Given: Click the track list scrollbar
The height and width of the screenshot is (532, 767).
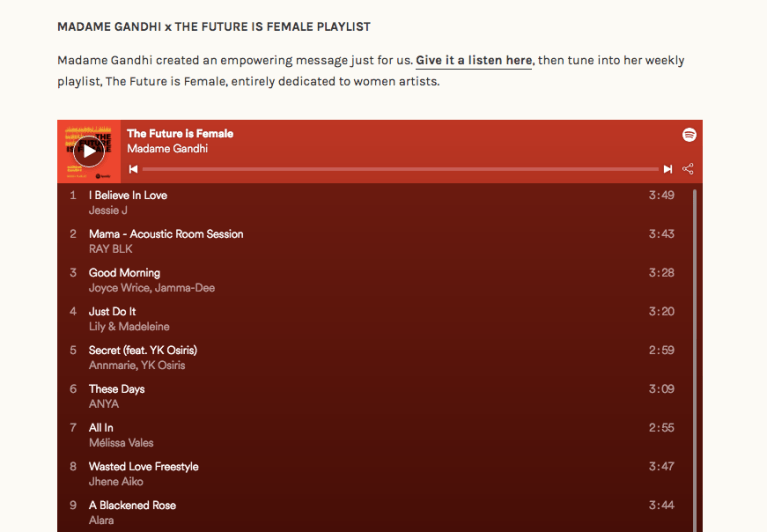Looking at the screenshot, I should tap(695, 350).
